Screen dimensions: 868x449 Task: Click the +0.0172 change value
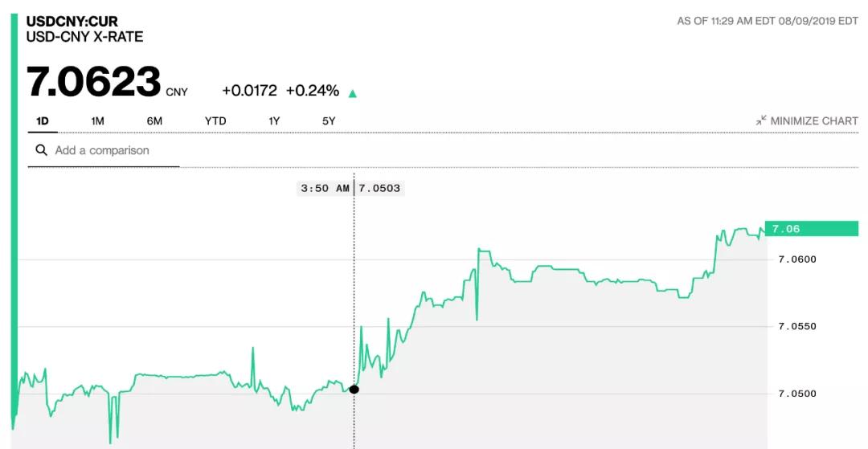click(x=249, y=91)
